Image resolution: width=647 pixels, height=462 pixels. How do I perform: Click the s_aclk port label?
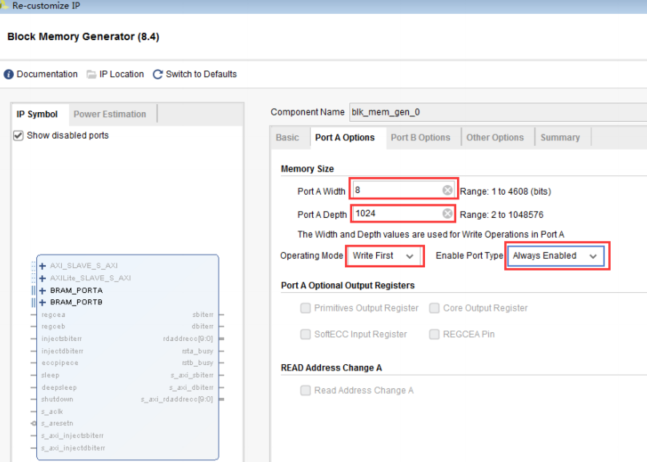[52, 412]
